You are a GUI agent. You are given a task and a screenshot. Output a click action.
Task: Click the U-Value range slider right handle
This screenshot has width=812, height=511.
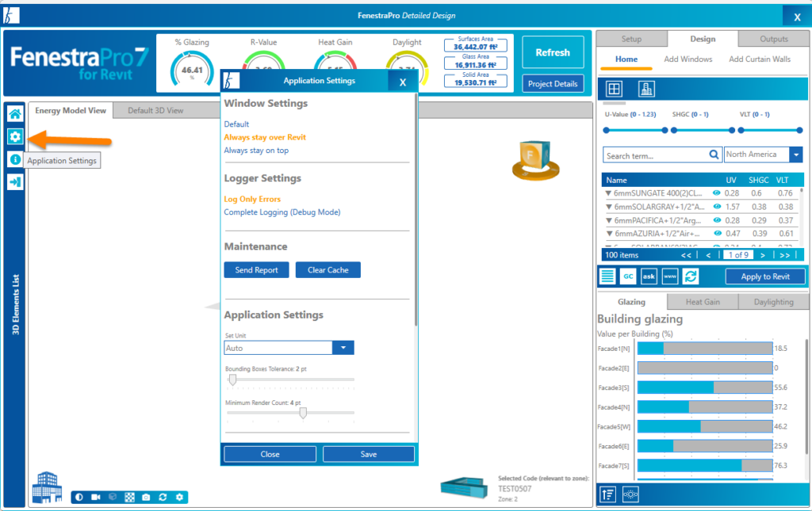(665, 131)
